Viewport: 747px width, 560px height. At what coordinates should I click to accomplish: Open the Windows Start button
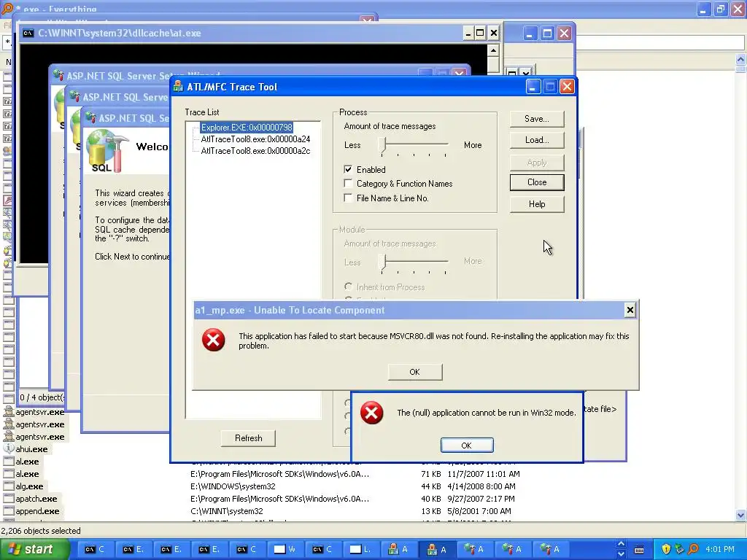(34, 549)
